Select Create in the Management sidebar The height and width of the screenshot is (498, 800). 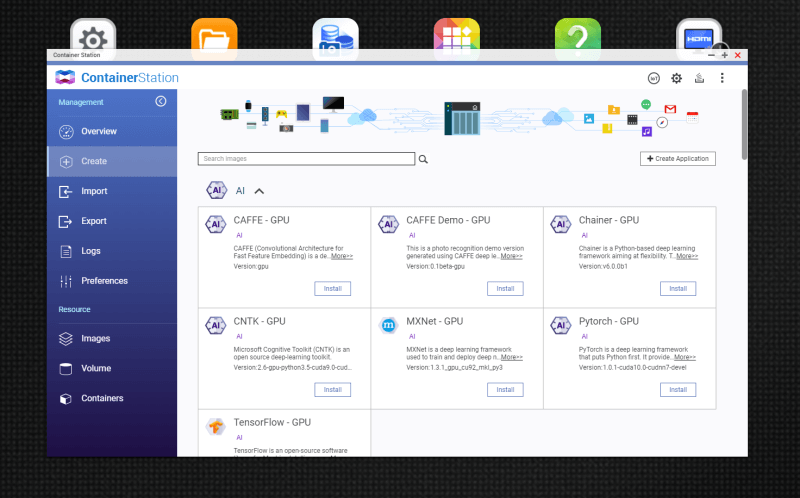(112, 161)
